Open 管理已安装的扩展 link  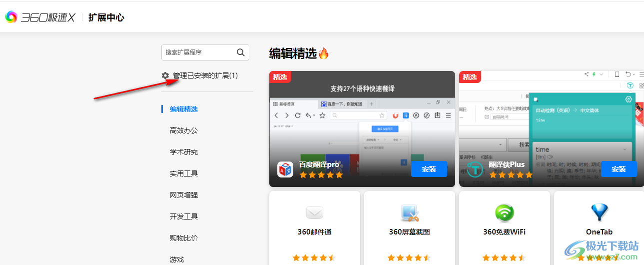pos(205,76)
